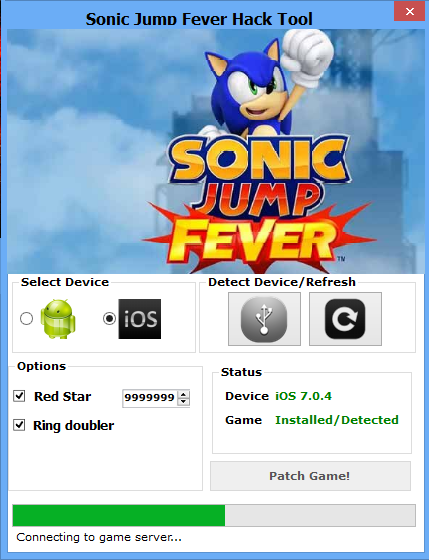This screenshot has height=560, width=429.
Task: Click the Patch Game! button
Action: (310, 476)
